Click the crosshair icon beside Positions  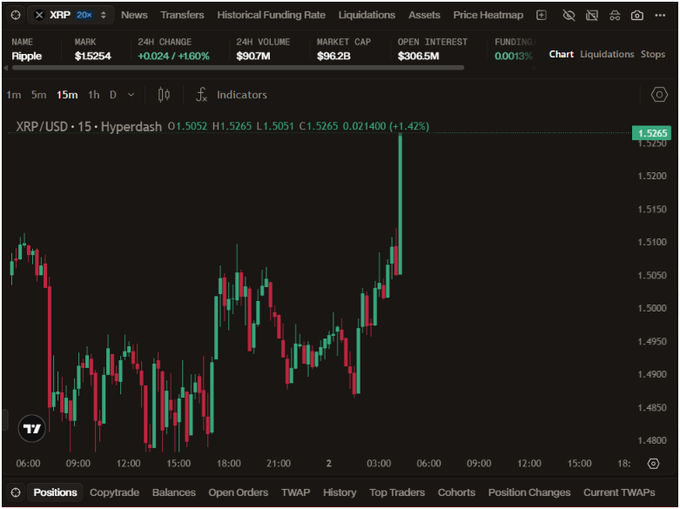(16, 493)
